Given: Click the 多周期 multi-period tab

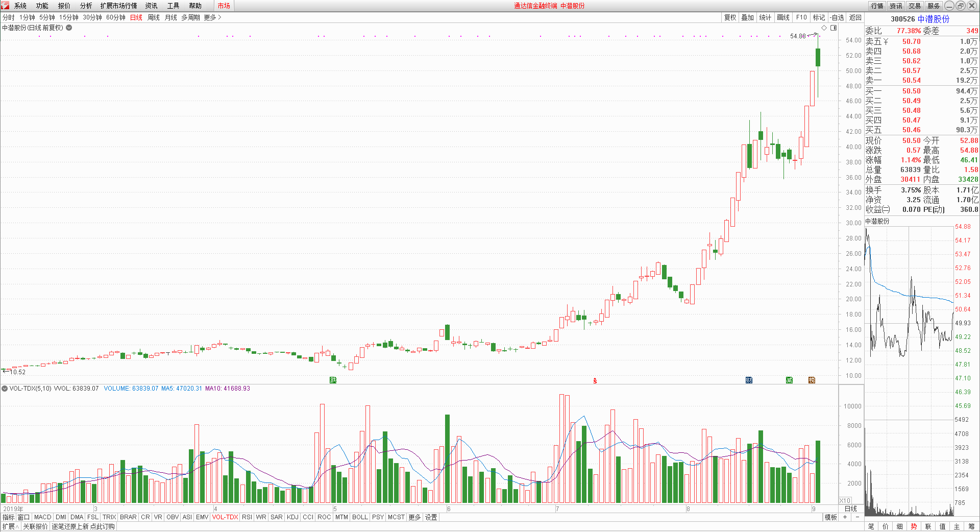Looking at the screenshot, I should coord(190,17).
